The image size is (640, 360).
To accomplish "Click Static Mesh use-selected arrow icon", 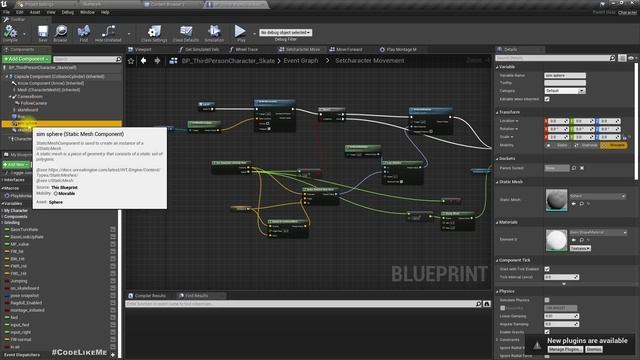I will [x=574, y=203].
